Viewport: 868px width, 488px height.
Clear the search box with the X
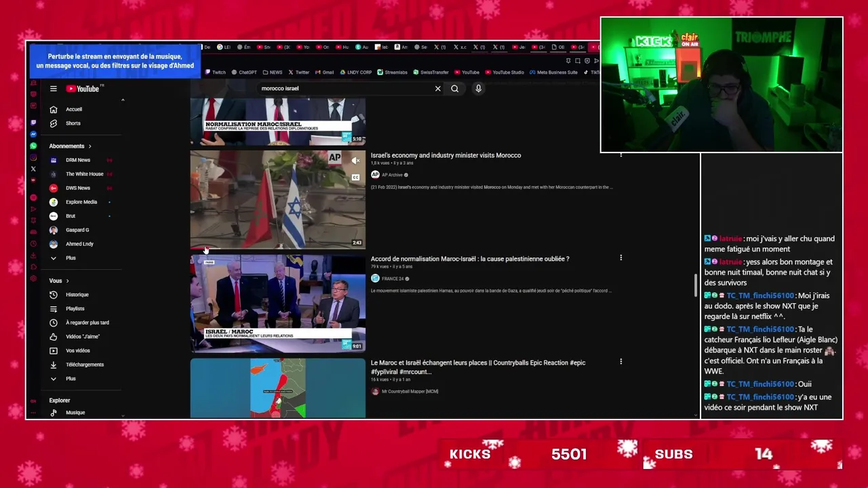[437, 88]
